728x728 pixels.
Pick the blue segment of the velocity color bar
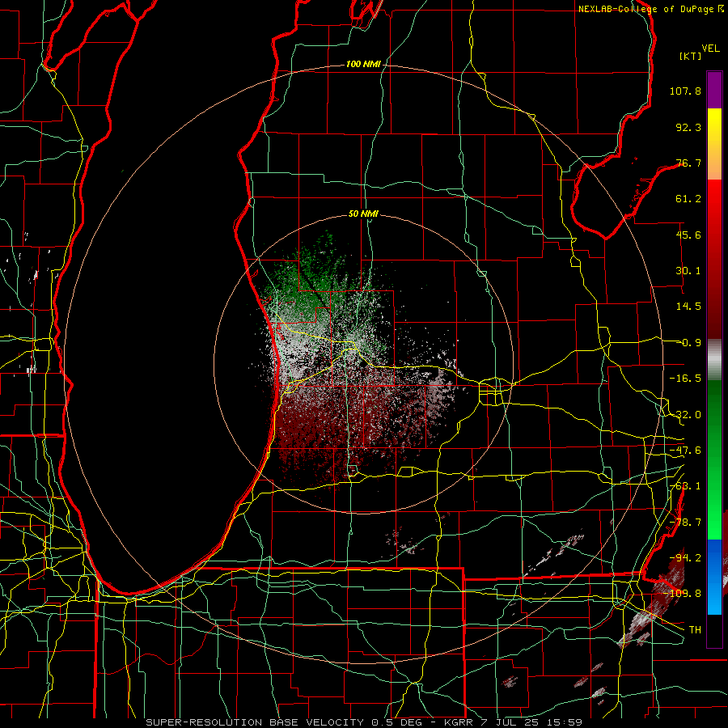pos(714,577)
